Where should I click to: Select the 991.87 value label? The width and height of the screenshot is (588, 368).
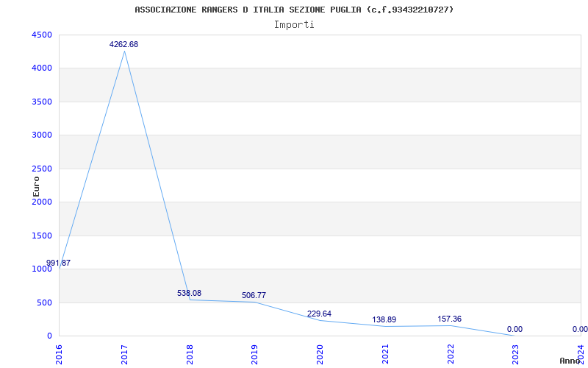(x=58, y=263)
